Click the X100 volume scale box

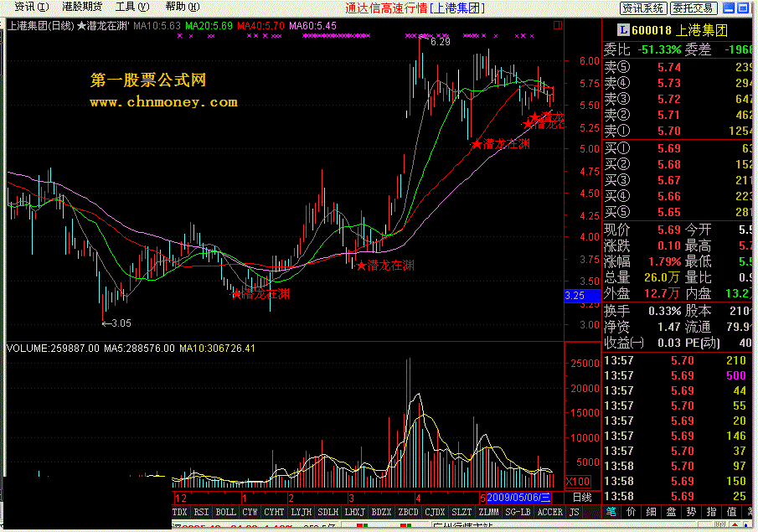tap(578, 482)
